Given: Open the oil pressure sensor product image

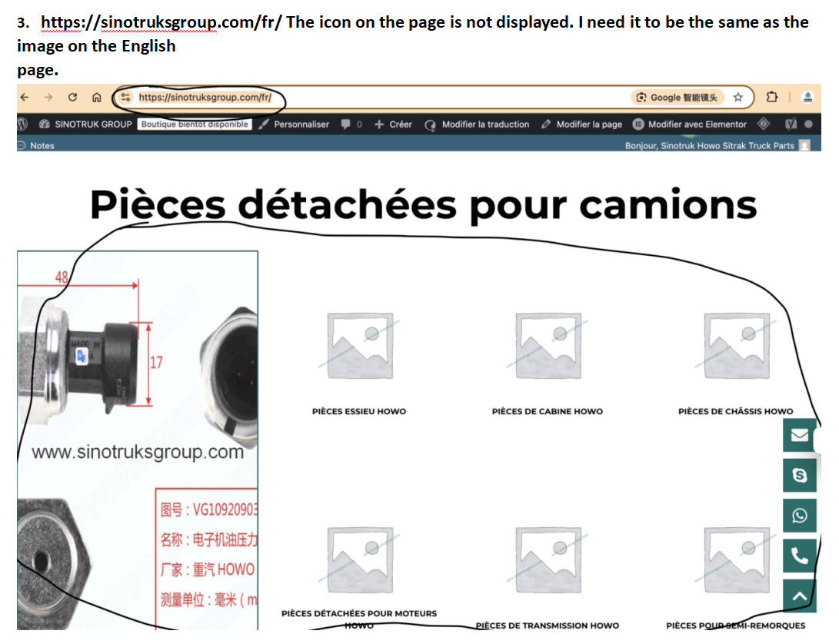Looking at the screenshot, I should 138,440.
